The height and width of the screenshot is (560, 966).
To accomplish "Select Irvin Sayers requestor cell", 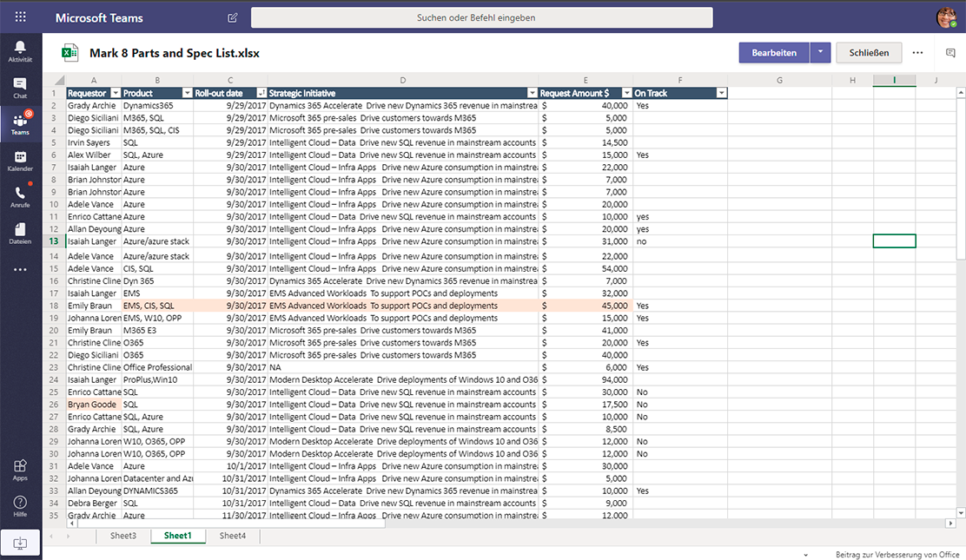I will point(94,142).
